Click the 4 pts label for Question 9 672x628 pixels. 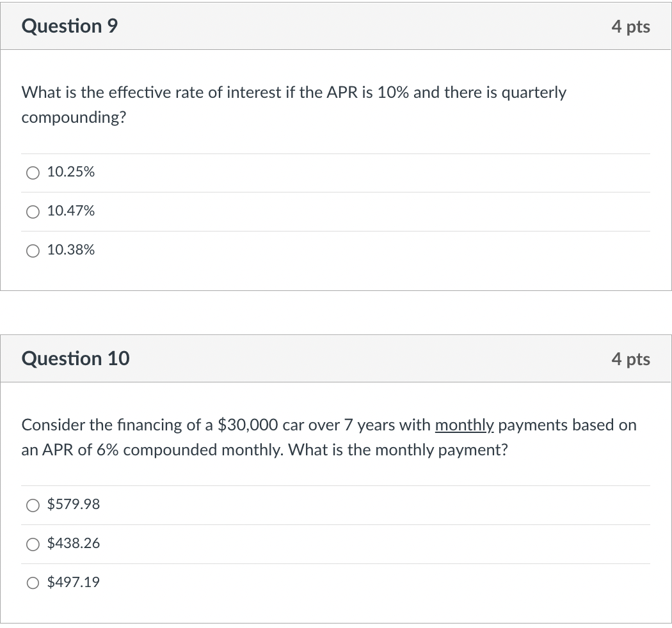click(x=632, y=26)
